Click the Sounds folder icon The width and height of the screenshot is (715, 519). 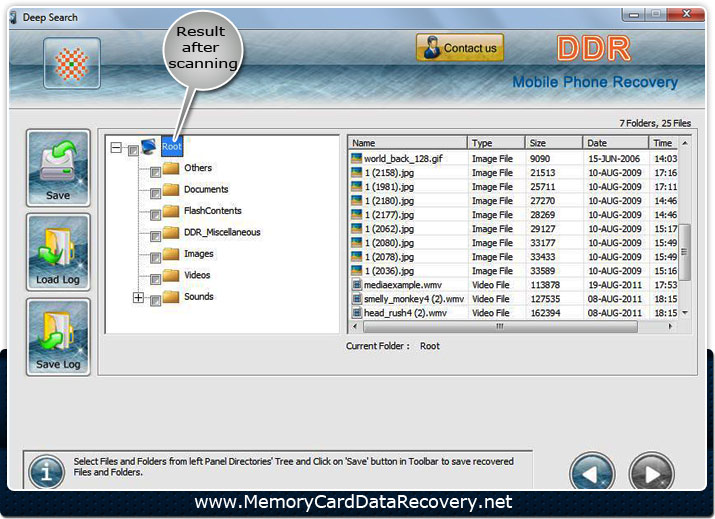click(x=171, y=296)
